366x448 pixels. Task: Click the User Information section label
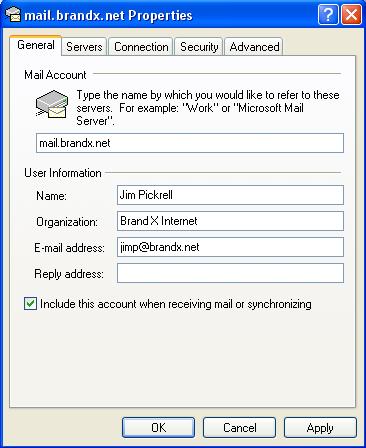point(63,173)
